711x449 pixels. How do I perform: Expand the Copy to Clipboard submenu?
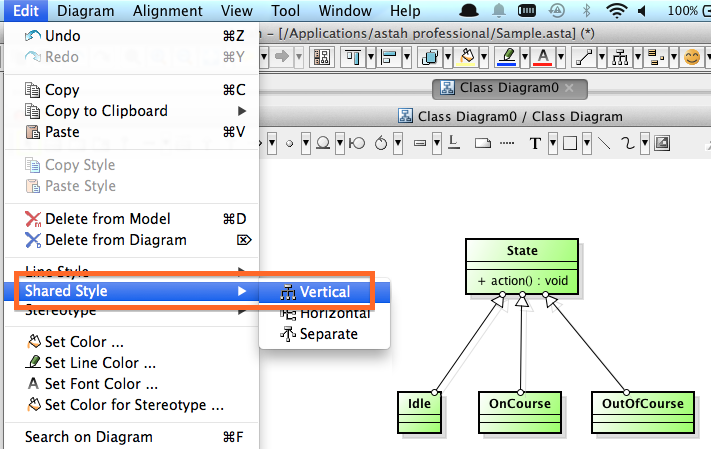[x=240, y=111]
